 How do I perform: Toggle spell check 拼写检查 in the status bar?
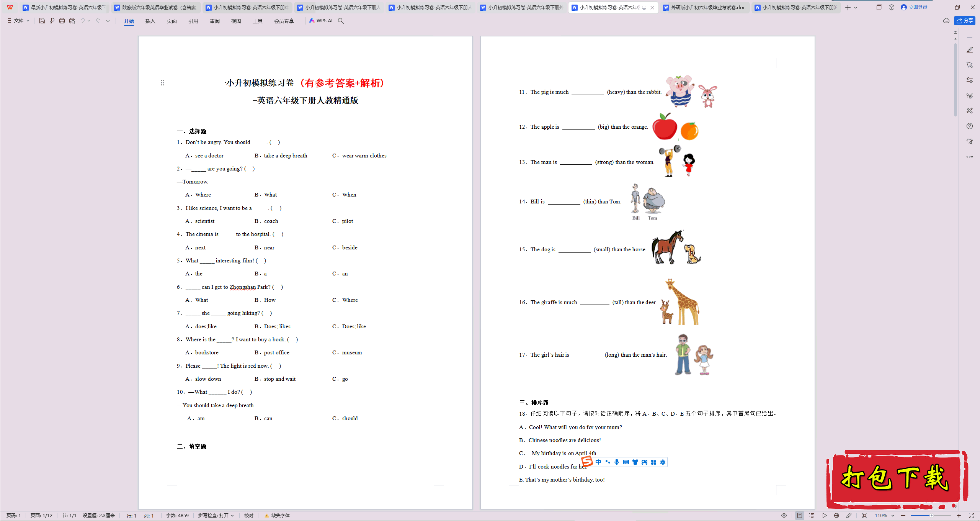coord(216,516)
